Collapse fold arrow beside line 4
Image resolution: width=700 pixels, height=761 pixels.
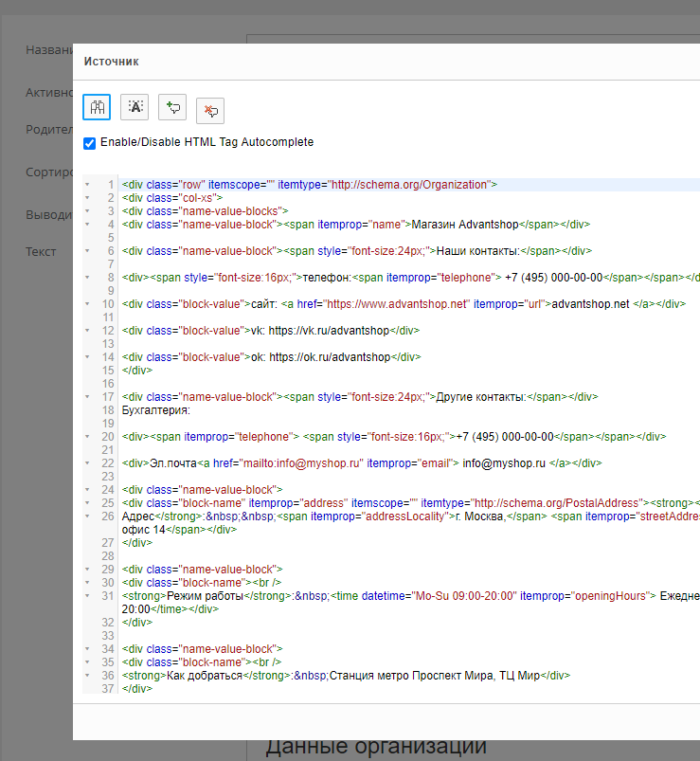click(88, 225)
